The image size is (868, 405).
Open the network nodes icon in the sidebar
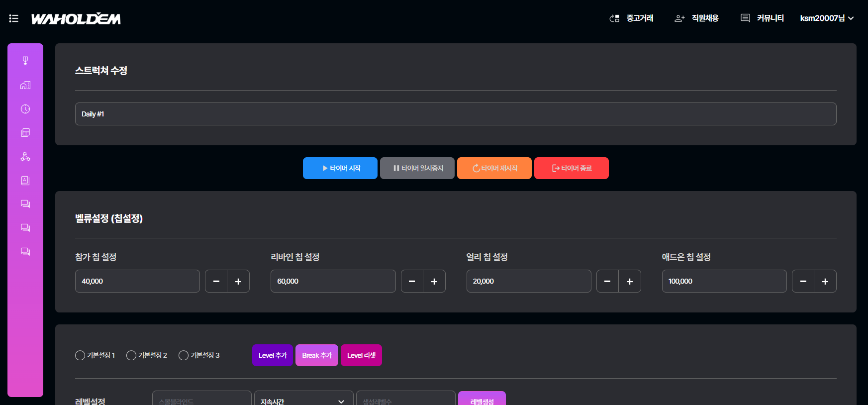click(25, 157)
